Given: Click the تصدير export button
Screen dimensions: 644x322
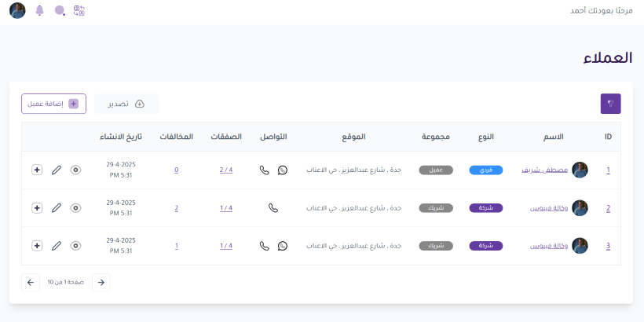Looking at the screenshot, I should [126, 104].
